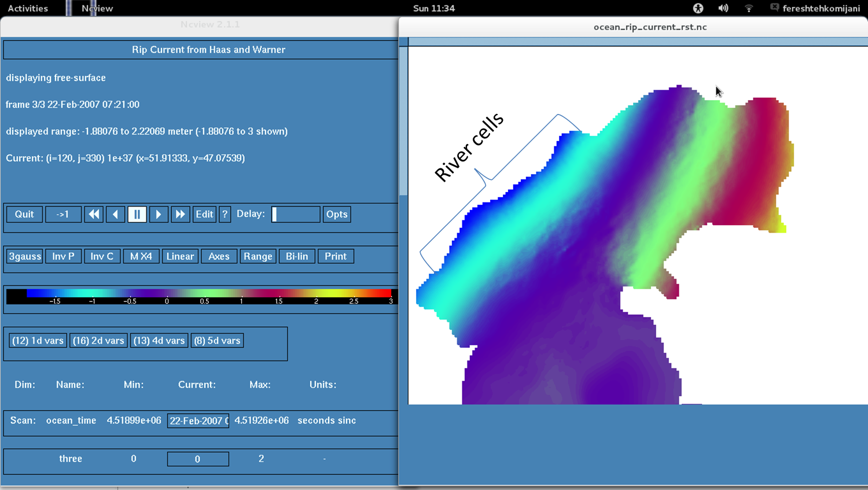
Task: Expand the (16) 2d vars list
Action: pos(98,341)
